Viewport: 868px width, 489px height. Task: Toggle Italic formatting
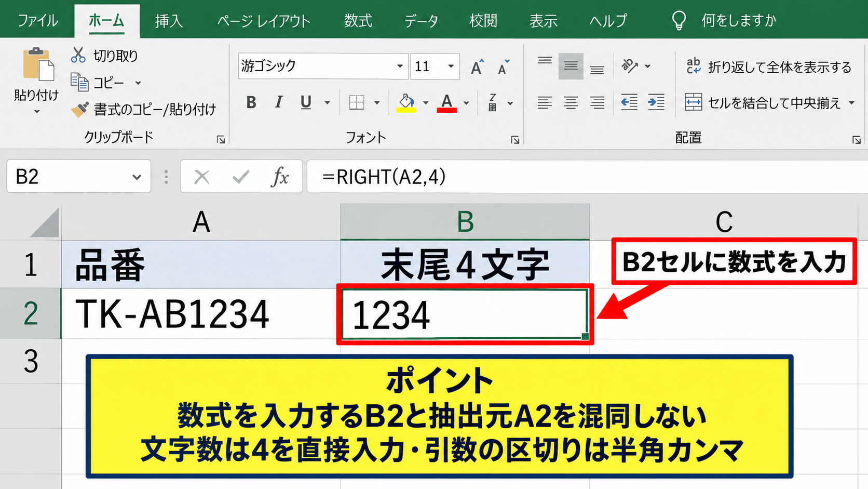click(279, 102)
